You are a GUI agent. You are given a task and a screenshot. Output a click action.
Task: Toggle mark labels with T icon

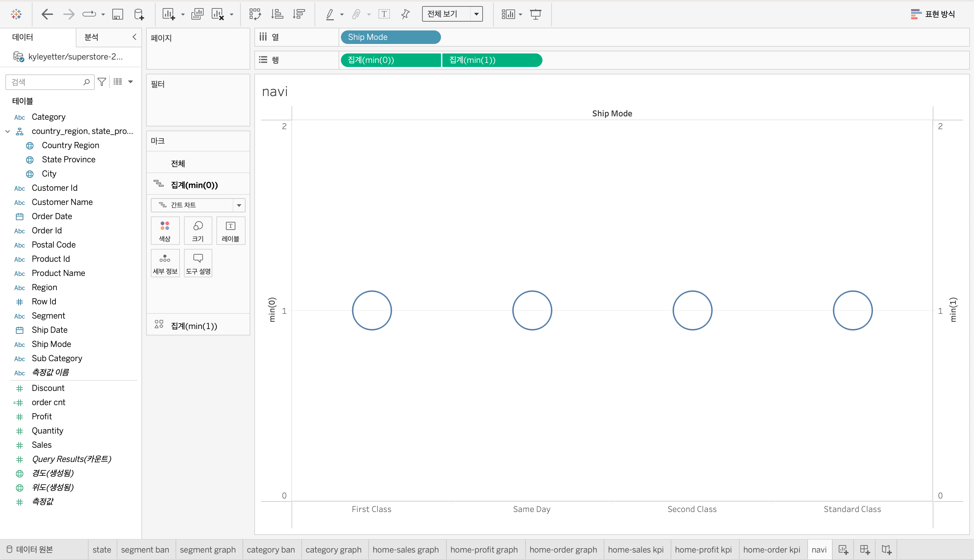point(384,14)
